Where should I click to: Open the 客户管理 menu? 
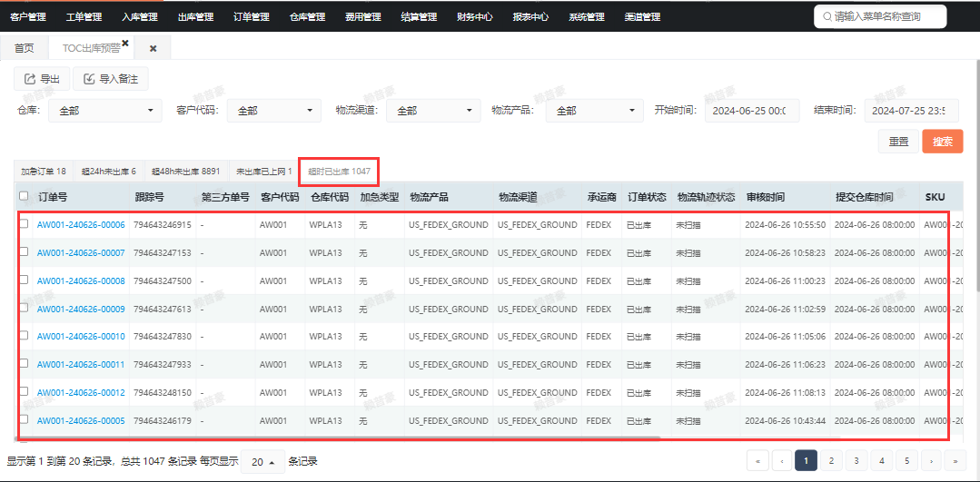[28, 17]
